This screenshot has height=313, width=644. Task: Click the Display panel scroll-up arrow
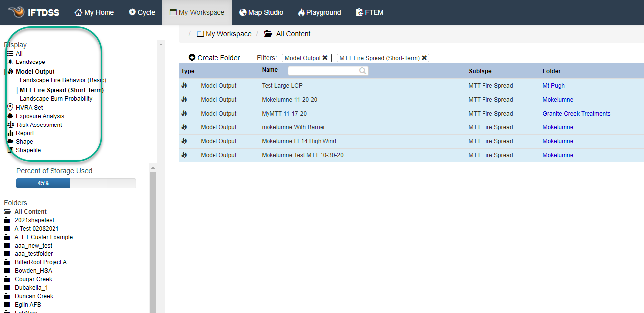pyautogui.click(x=161, y=44)
